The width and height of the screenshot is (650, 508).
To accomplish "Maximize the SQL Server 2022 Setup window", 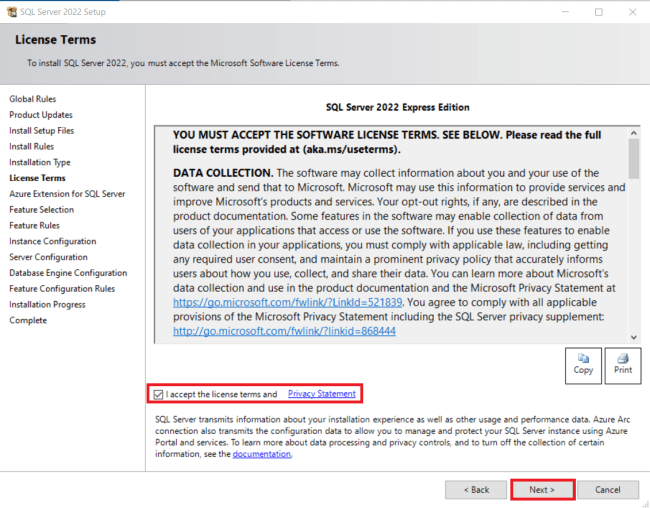I will [x=599, y=12].
